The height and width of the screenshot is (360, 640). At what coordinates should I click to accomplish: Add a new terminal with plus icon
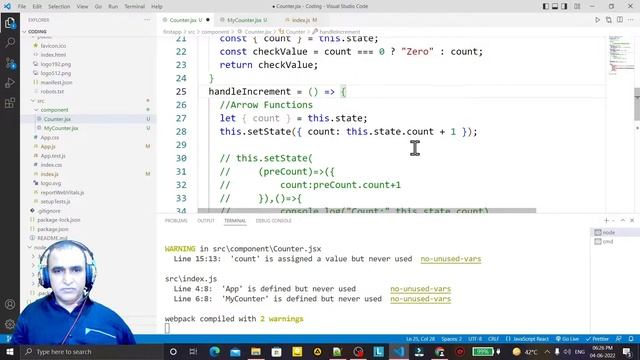[x=606, y=220]
